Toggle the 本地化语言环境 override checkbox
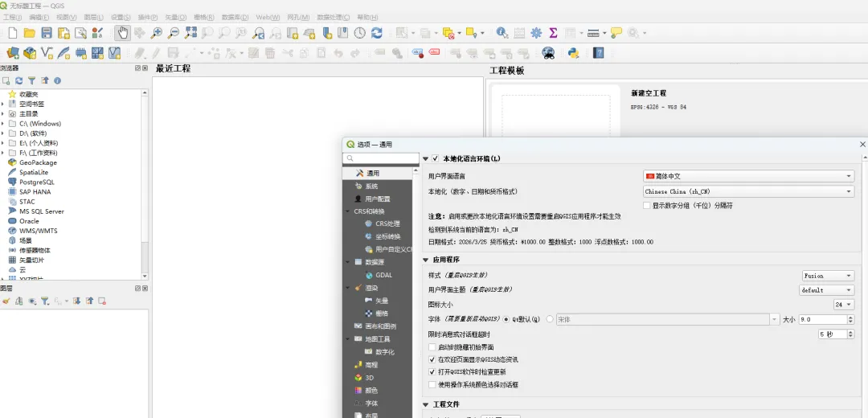This screenshot has width=868, height=418. 435,159
